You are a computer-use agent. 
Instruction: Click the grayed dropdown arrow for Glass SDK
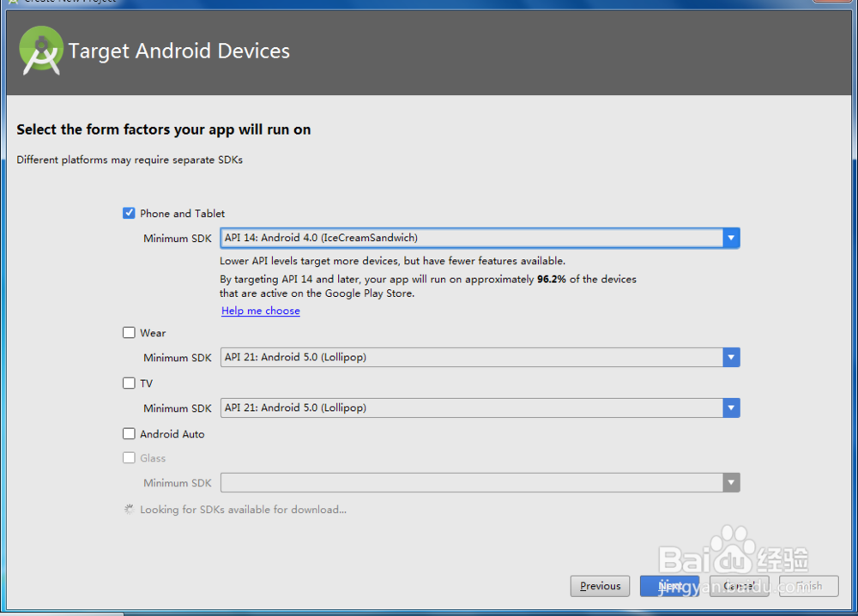coord(730,482)
